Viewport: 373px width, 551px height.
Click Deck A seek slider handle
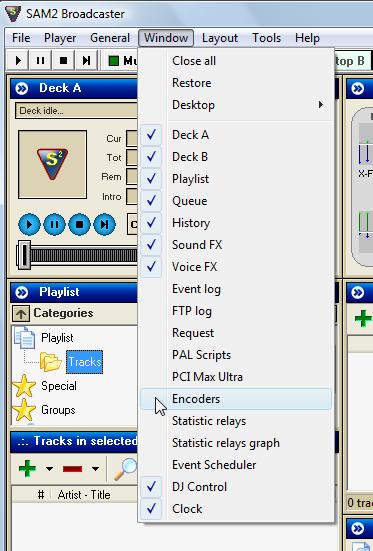24,255
